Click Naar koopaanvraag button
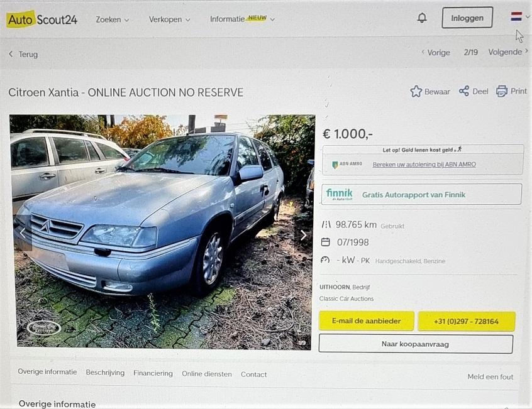532x409 pixels. [416, 344]
